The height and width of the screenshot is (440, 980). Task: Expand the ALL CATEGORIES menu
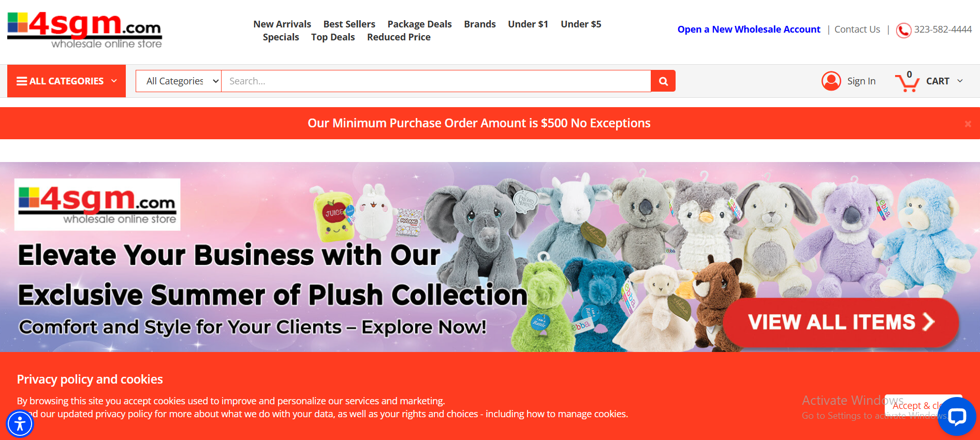tap(66, 81)
